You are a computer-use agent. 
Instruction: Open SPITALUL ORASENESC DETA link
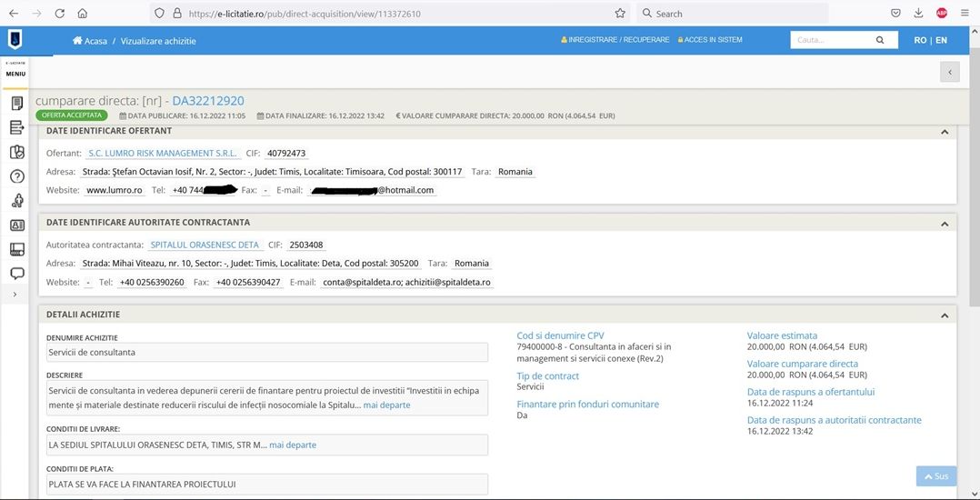205,245
